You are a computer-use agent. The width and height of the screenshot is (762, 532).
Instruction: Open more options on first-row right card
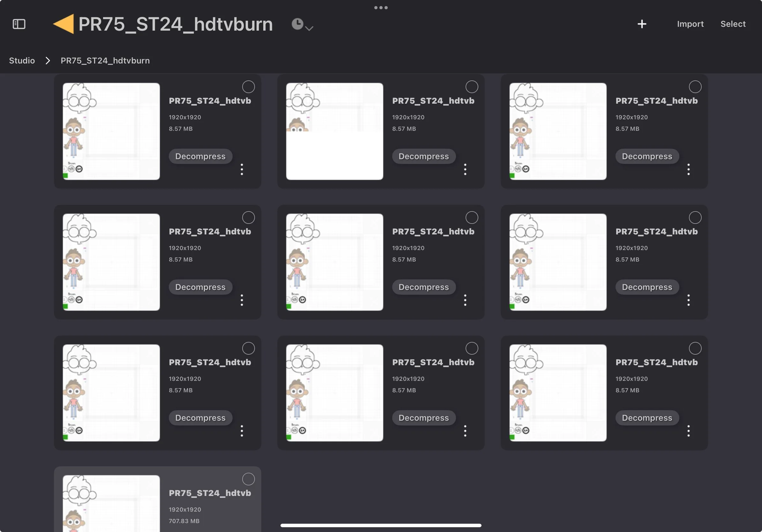(688, 169)
